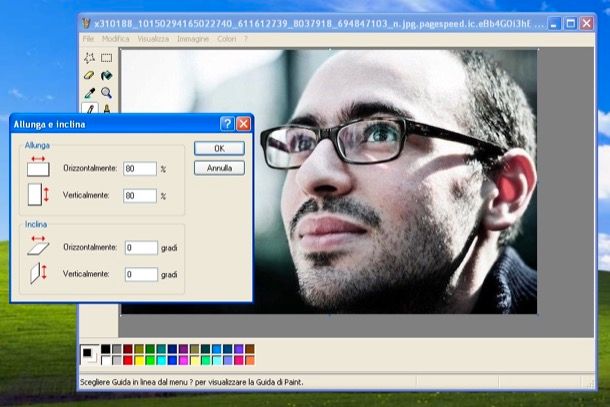This screenshot has width=610, height=407.
Task: Click the Allunga Orizzontalmente percent field
Action: (140, 169)
